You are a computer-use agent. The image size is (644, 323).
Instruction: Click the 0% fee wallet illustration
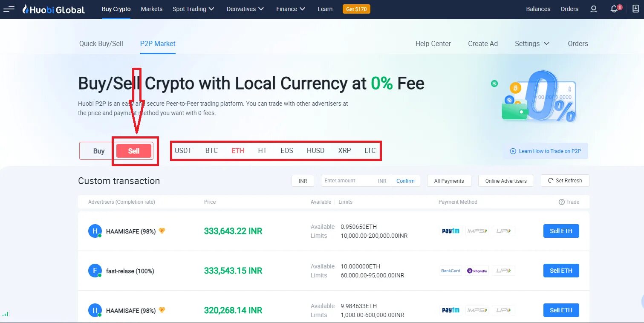[x=534, y=97]
